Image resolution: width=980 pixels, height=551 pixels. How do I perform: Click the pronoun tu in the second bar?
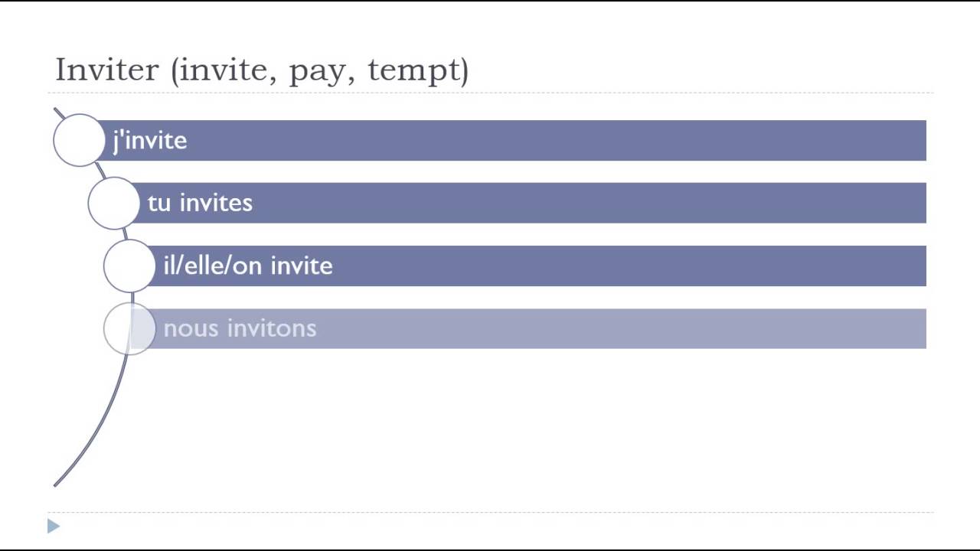click(159, 204)
